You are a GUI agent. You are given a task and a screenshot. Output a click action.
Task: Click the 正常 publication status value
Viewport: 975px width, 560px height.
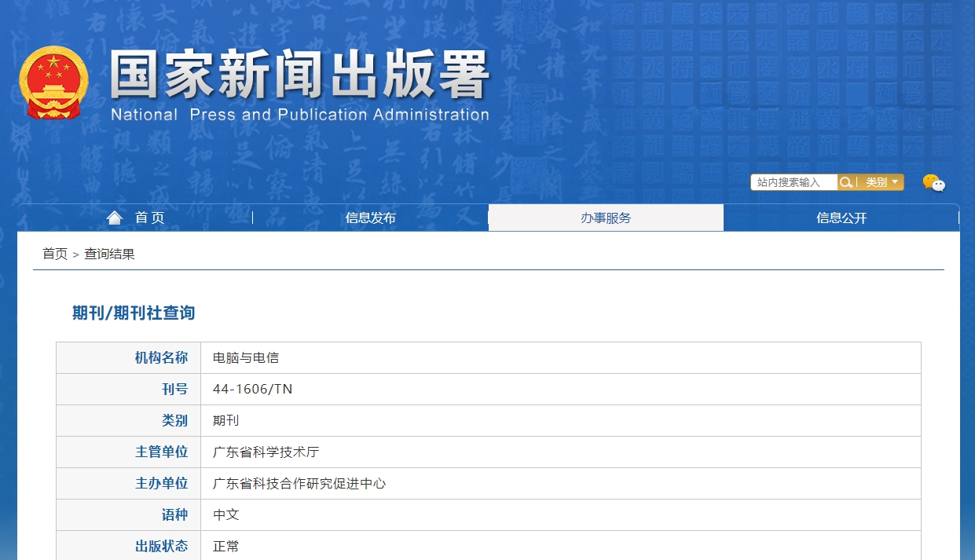pyautogui.click(x=225, y=546)
